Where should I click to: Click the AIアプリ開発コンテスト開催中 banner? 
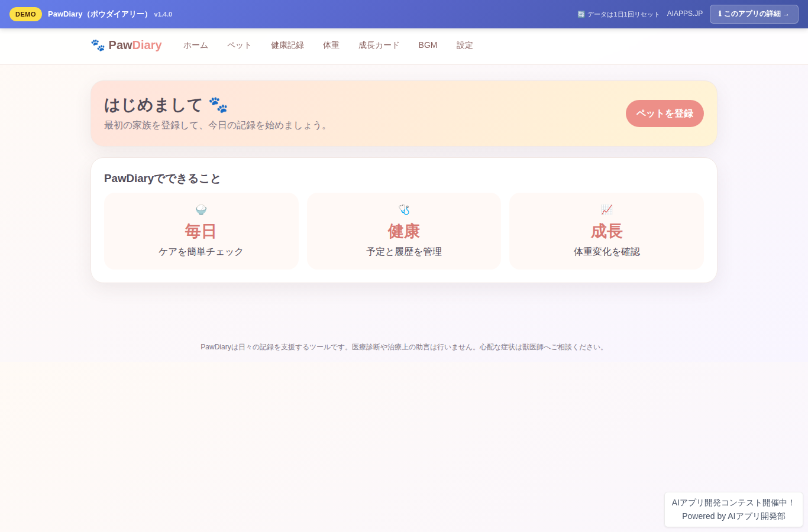point(733,502)
